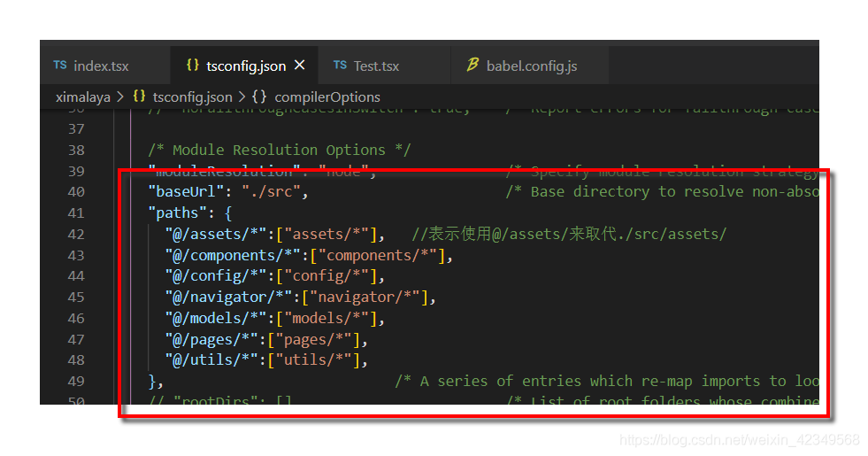Click compilerOptions in the breadcrumb
This screenshot has width=868, height=456.
(x=327, y=97)
